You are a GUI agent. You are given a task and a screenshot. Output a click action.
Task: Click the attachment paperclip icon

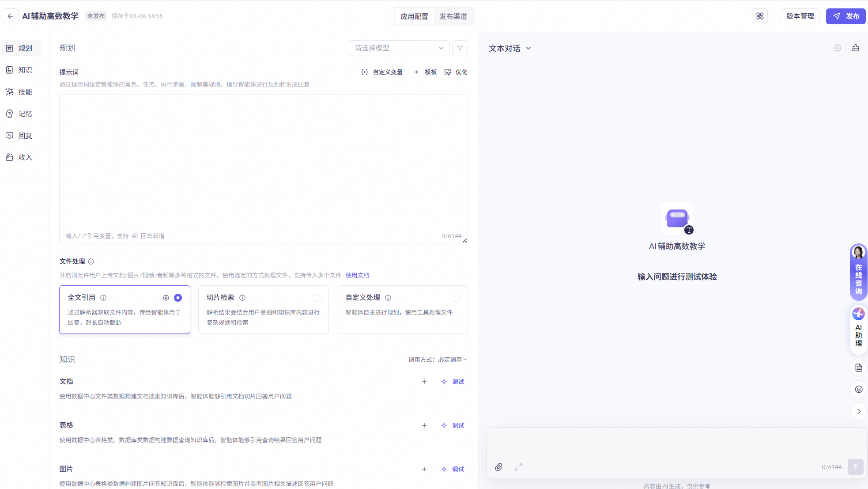click(x=498, y=467)
